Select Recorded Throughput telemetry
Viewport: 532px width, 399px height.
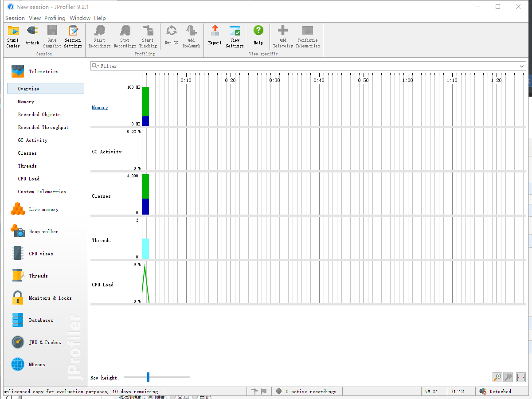[x=43, y=127]
